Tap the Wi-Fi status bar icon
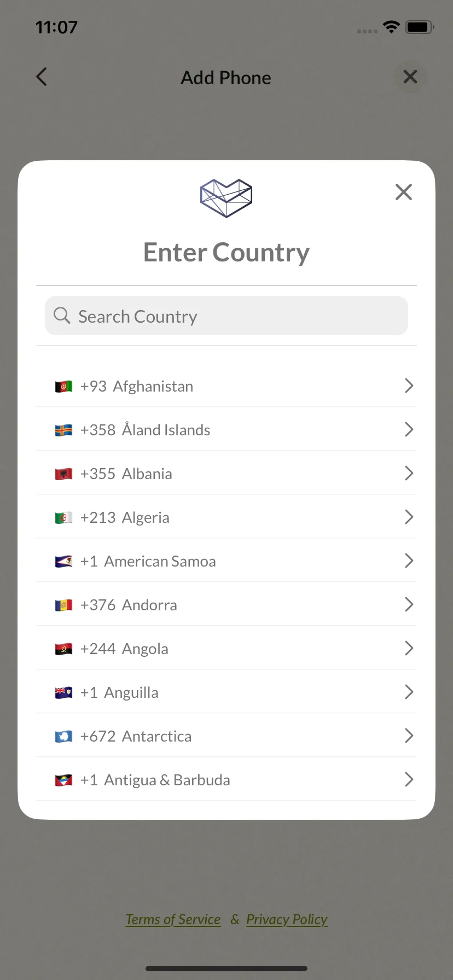This screenshot has width=453, height=980. click(391, 27)
